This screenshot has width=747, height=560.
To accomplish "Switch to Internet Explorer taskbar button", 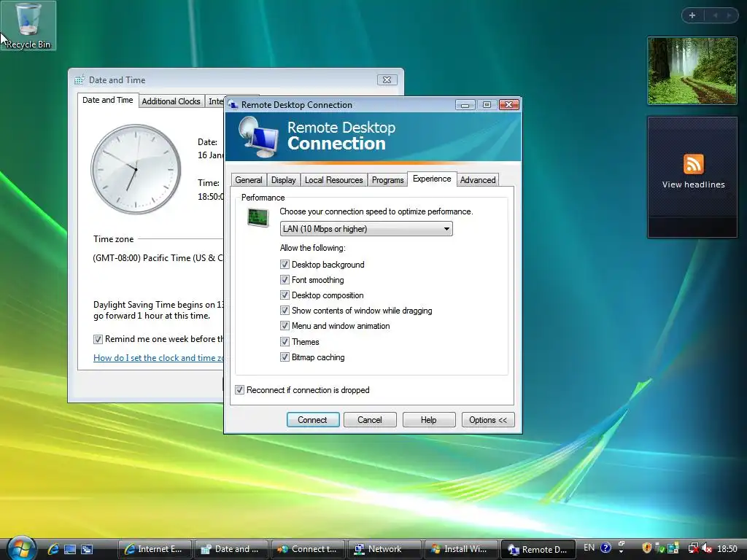I will point(155,549).
